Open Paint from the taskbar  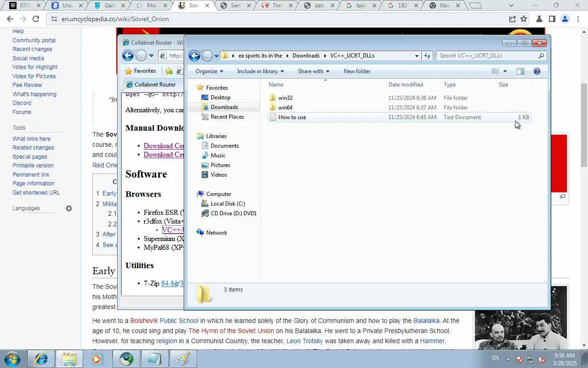coord(183,359)
